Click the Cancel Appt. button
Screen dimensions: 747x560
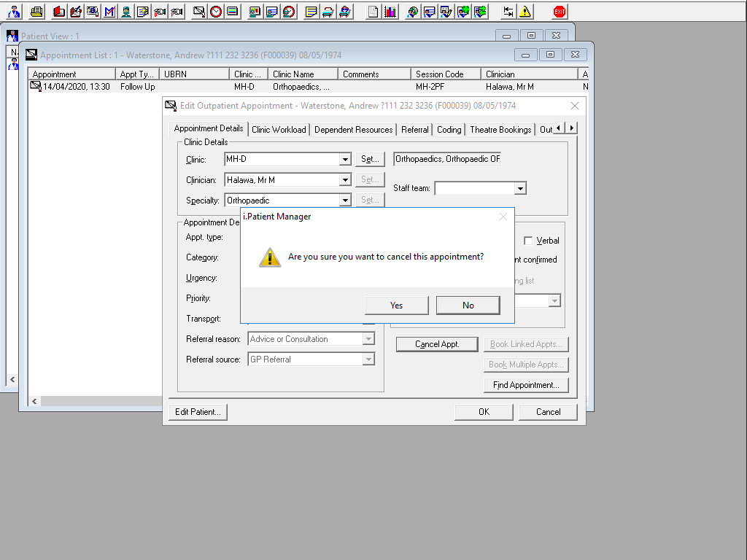tap(437, 344)
